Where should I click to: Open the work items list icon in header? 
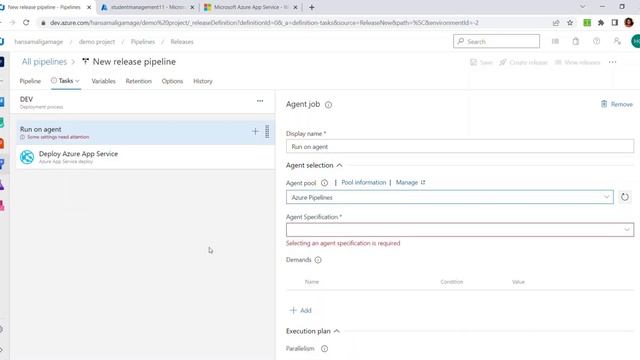point(555,41)
